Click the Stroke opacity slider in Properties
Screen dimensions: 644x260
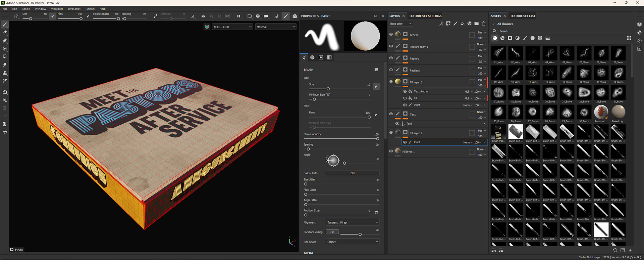pos(340,139)
